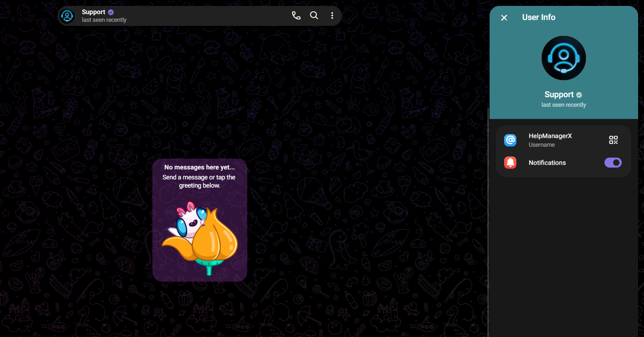This screenshot has height=337, width=644.
Task: Click the blue @ username icon
Action: pos(510,140)
